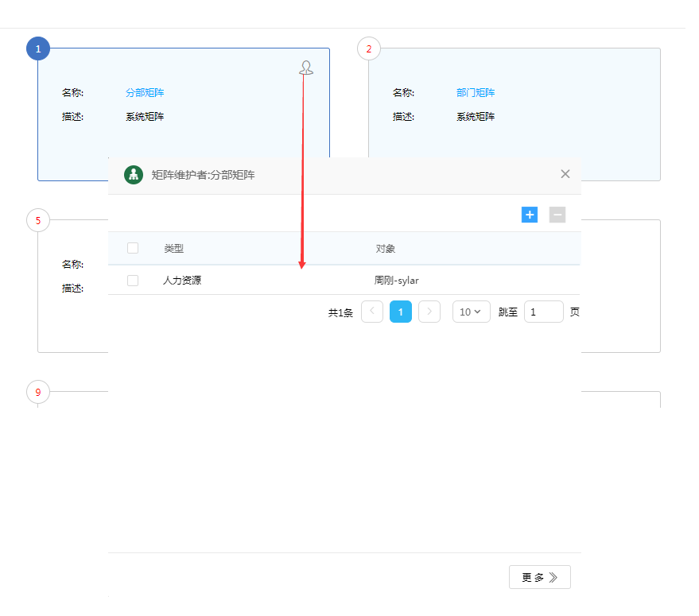Click the jump-to page number field

(543, 312)
